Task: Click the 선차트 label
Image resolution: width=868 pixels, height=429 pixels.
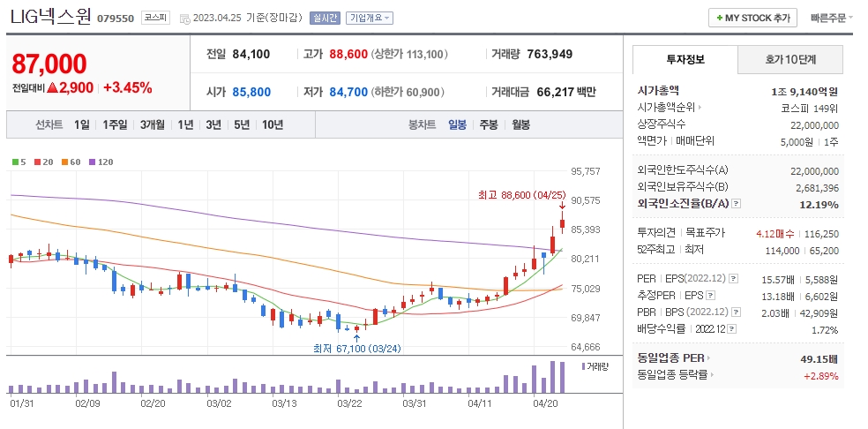Action: click(x=49, y=124)
